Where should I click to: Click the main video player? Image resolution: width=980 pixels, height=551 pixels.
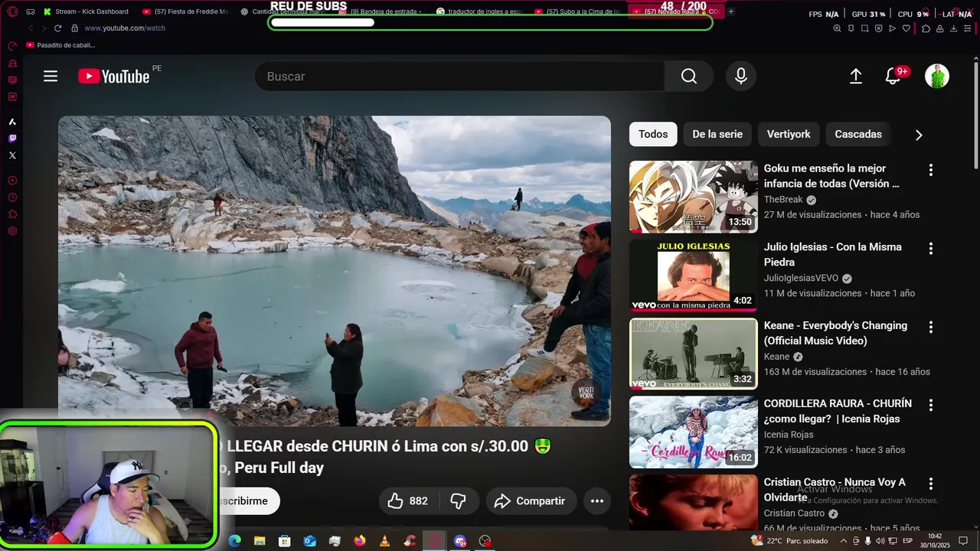(x=335, y=271)
